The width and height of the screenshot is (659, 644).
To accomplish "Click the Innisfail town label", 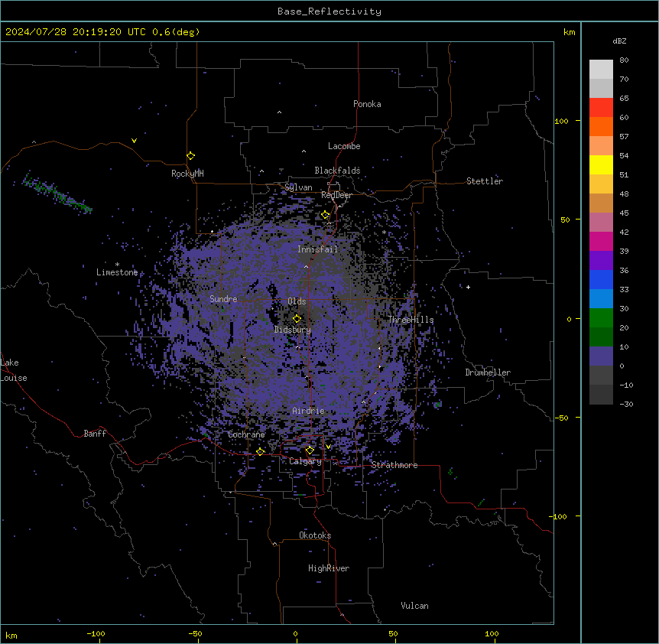I will pos(317,249).
